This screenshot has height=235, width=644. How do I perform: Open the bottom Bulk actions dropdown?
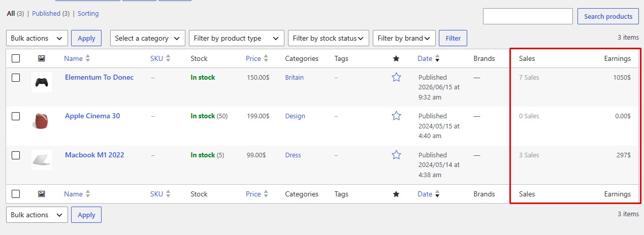pos(37,215)
